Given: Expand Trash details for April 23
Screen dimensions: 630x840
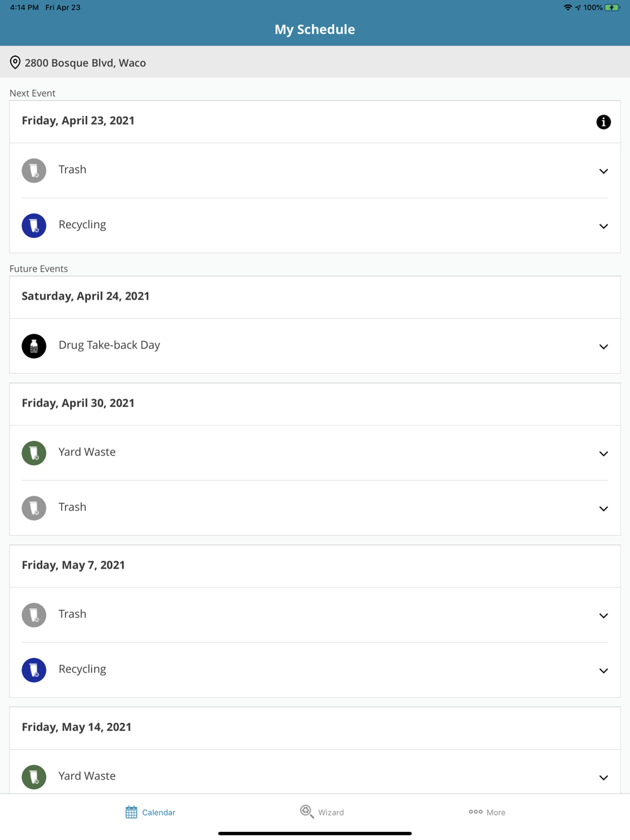Looking at the screenshot, I should click(x=604, y=171).
